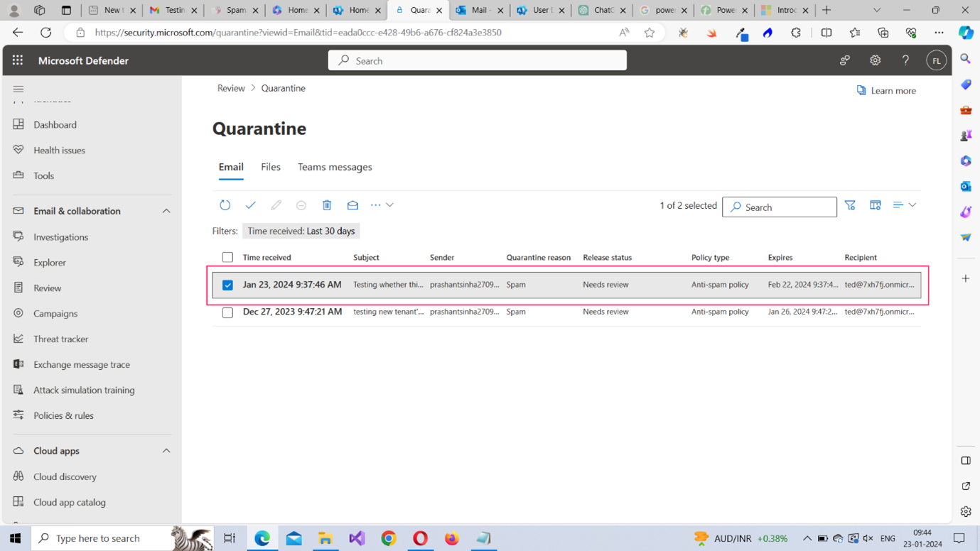
Task: Collapse the Email & collaboration section
Action: pyautogui.click(x=166, y=211)
